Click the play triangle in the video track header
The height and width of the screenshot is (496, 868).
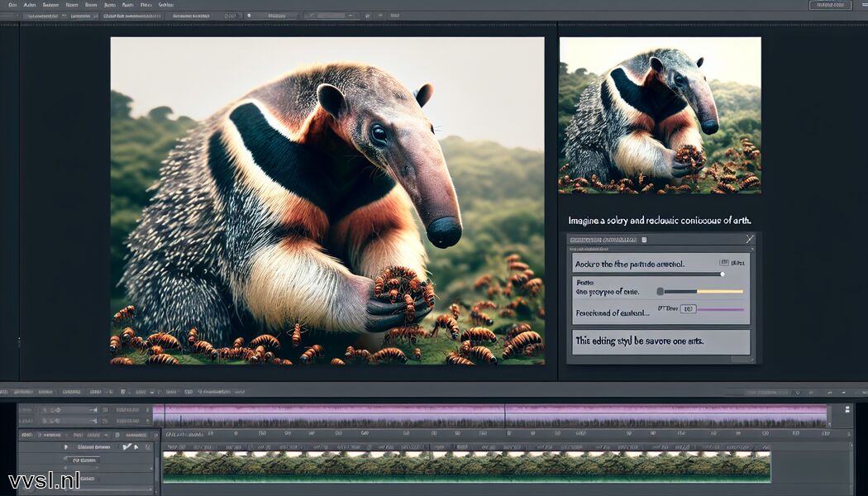coord(66,446)
